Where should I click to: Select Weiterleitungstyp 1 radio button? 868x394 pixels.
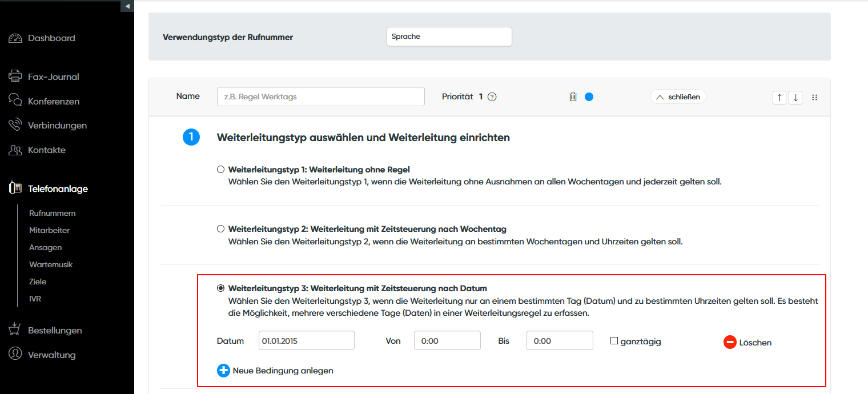point(221,170)
